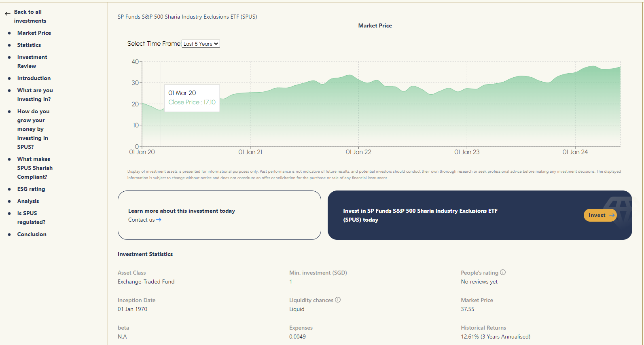This screenshot has width=644, height=345.
Task: Open Investment Review sidebar item
Action: pyautogui.click(x=32, y=61)
